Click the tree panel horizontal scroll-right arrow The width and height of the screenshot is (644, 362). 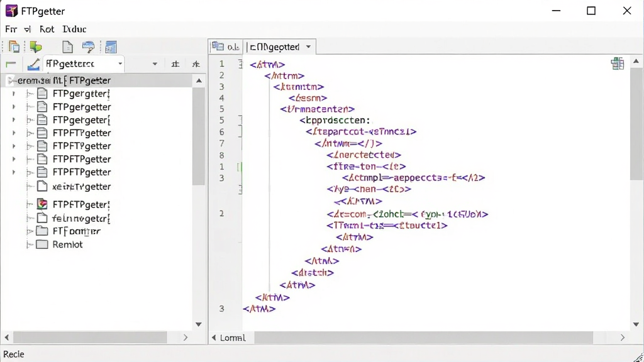point(186,337)
